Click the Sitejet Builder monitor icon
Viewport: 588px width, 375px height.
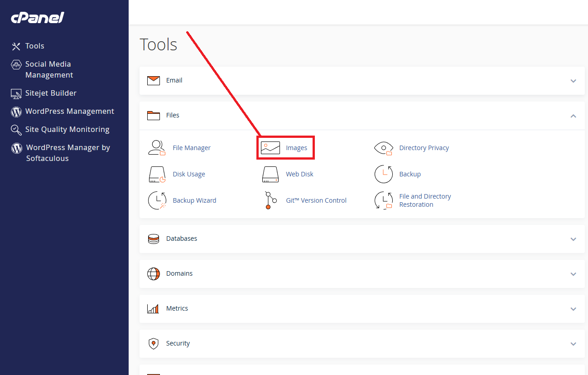pyautogui.click(x=16, y=94)
